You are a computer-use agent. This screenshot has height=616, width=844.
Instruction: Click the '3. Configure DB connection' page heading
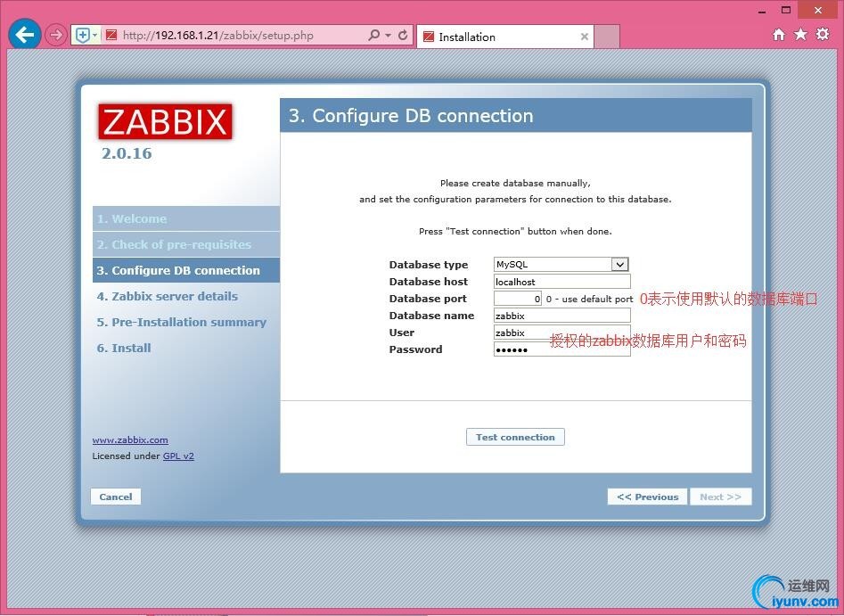[x=411, y=116]
